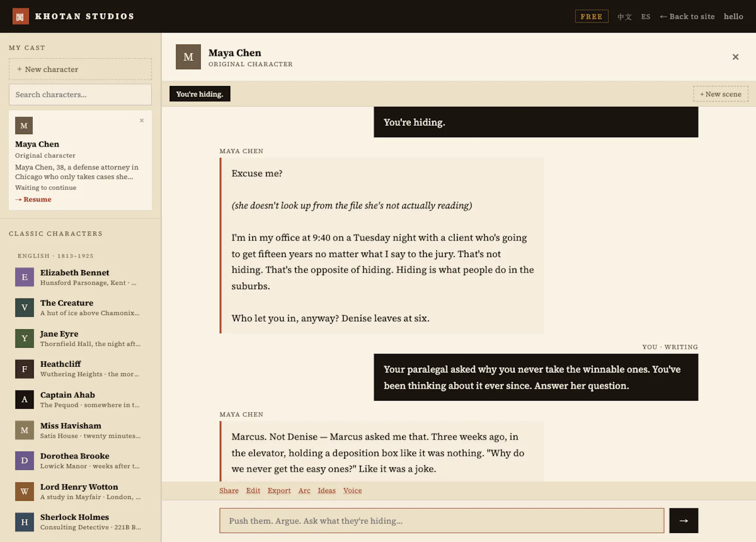Screen dimensions: 756x542
Task: Open Sherlock Holmes' H avatar
Action: [25, 522]
